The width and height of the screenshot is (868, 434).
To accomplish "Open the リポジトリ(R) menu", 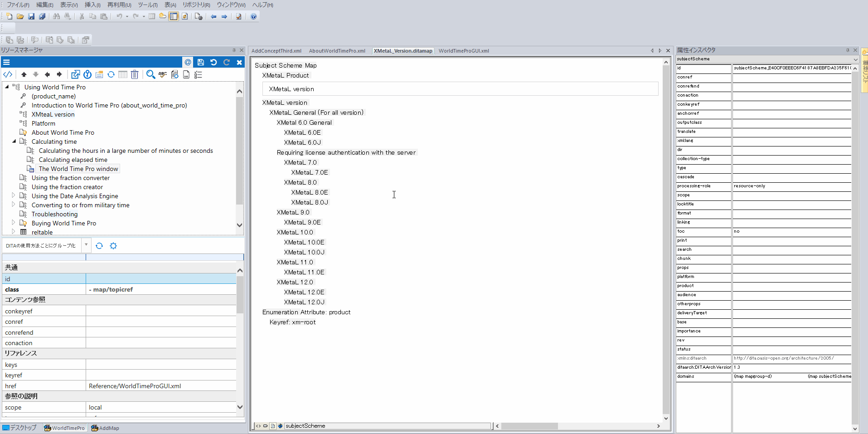I will (196, 5).
